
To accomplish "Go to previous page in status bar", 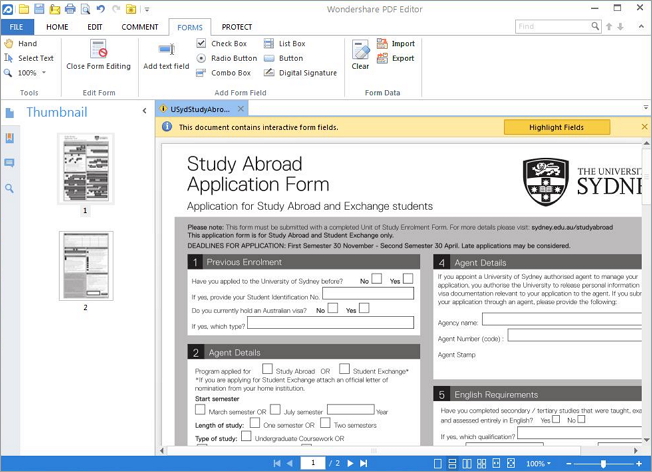I will click(289, 463).
